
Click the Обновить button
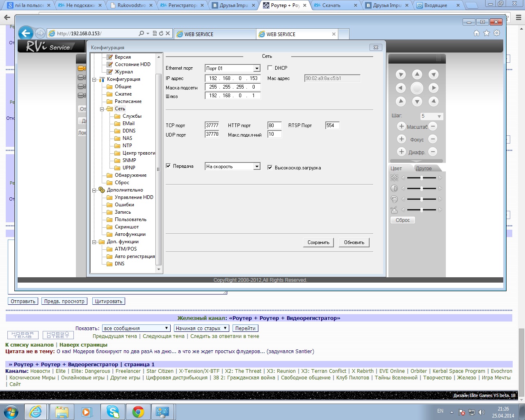(354, 242)
